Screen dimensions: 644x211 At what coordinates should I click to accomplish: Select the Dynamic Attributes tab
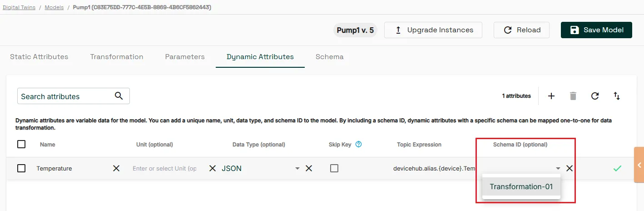coord(260,57)
